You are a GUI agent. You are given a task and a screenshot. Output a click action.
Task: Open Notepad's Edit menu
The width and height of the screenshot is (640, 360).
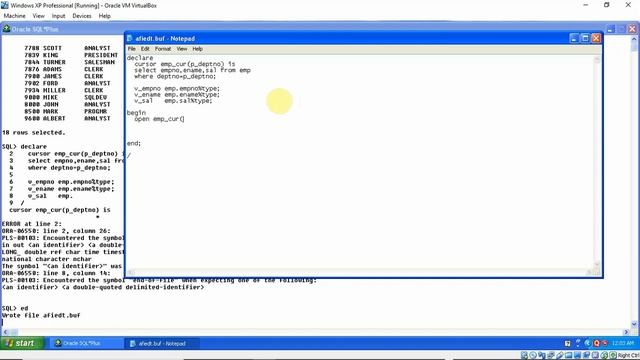point(145,49)
